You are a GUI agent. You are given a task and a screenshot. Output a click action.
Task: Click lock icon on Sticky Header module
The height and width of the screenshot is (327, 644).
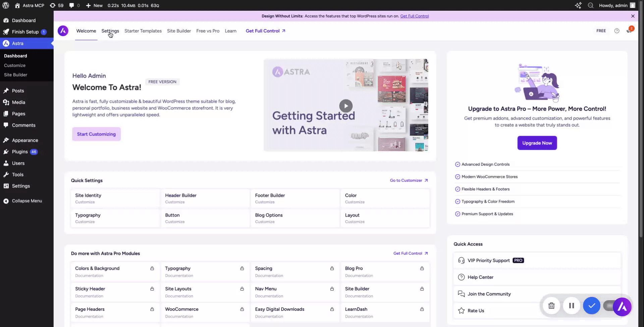point(152,289)
